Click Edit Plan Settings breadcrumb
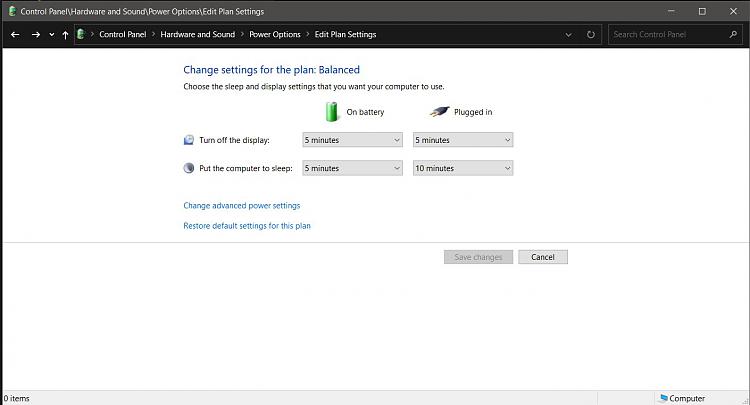 [x=345, y=34]
